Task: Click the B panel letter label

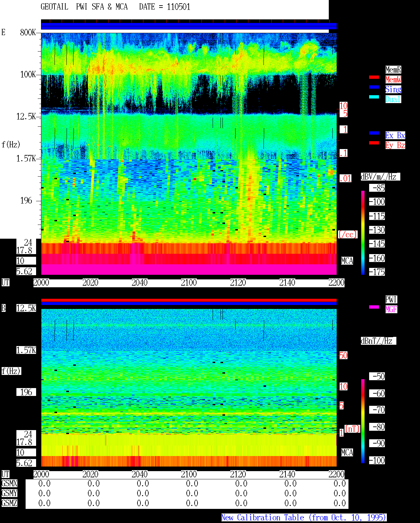Action: tap(3, 308)
